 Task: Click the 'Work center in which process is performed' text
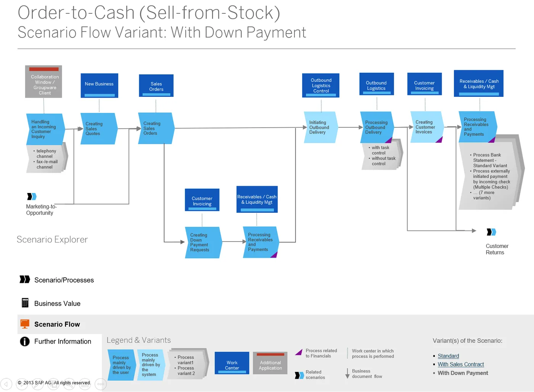point(373,353)
